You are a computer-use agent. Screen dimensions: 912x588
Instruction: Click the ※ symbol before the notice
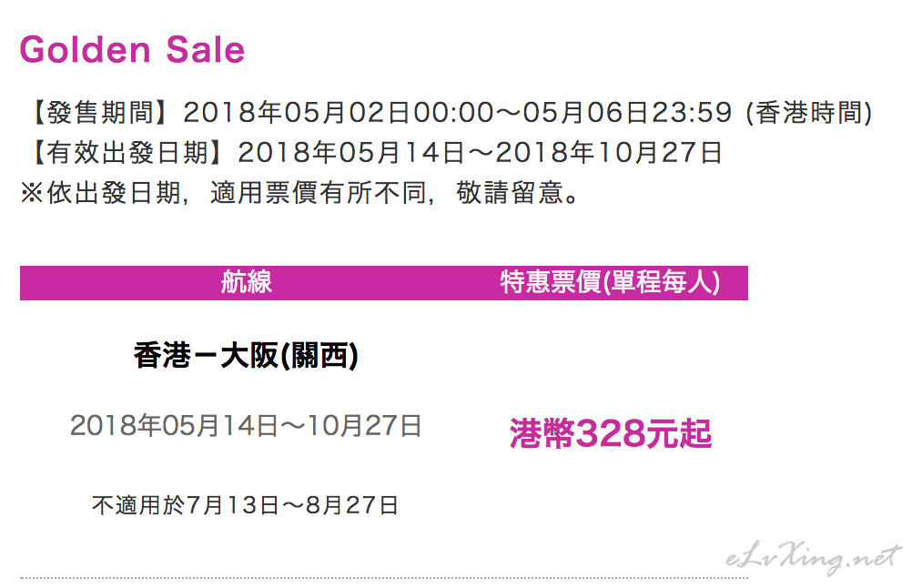tap(32, 192)
